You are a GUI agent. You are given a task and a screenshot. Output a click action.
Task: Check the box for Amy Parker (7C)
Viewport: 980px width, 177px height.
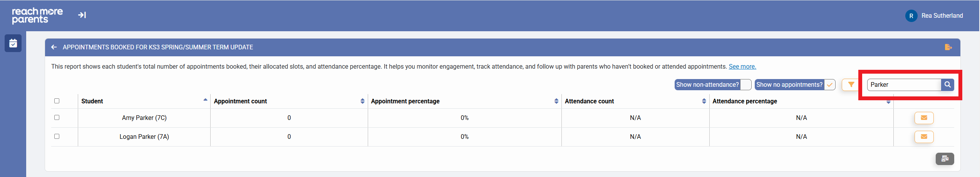click(x=57, y=118)
